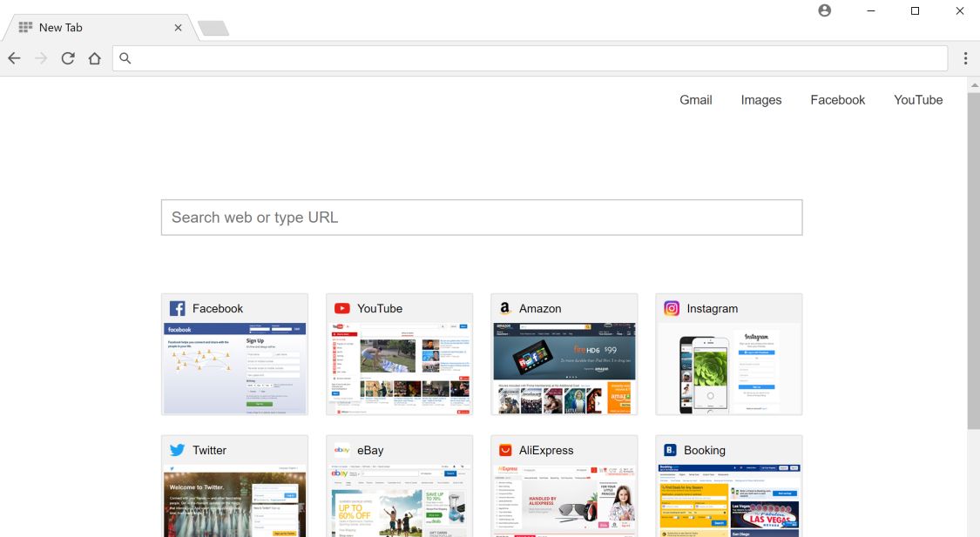Screen dimensions: 980x537
Task: Open the home page icon
Action: 94,58
